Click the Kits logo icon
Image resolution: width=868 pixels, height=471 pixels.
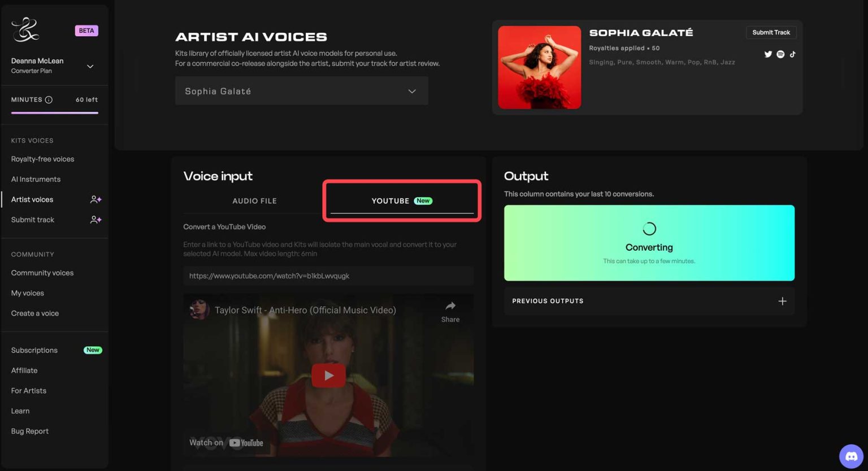point(25,30)
